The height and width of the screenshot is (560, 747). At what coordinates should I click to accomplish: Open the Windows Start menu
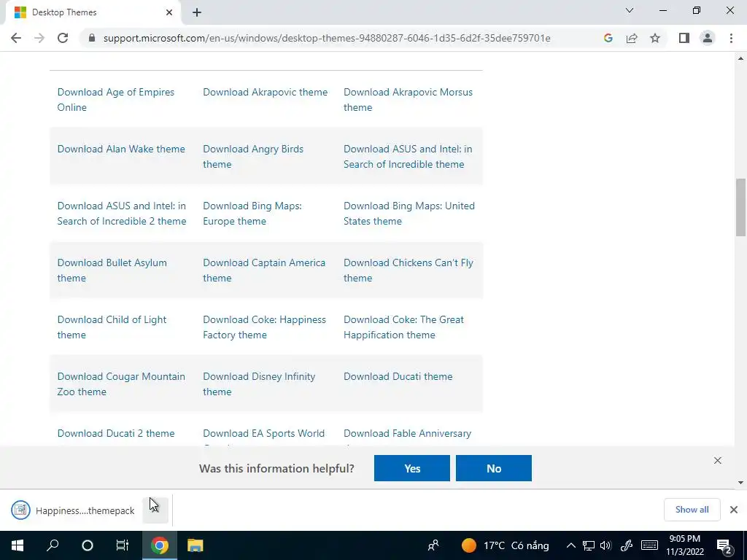(x=18, y=545)
